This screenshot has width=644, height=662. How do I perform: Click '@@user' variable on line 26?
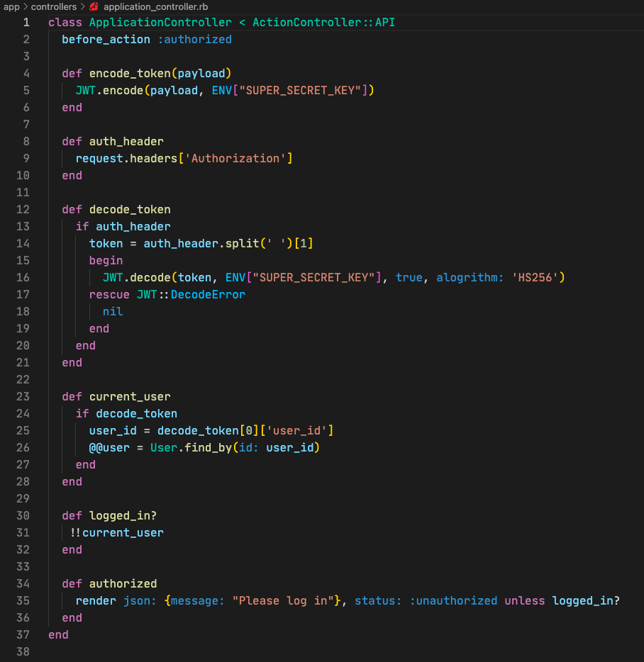pos(109,447)
